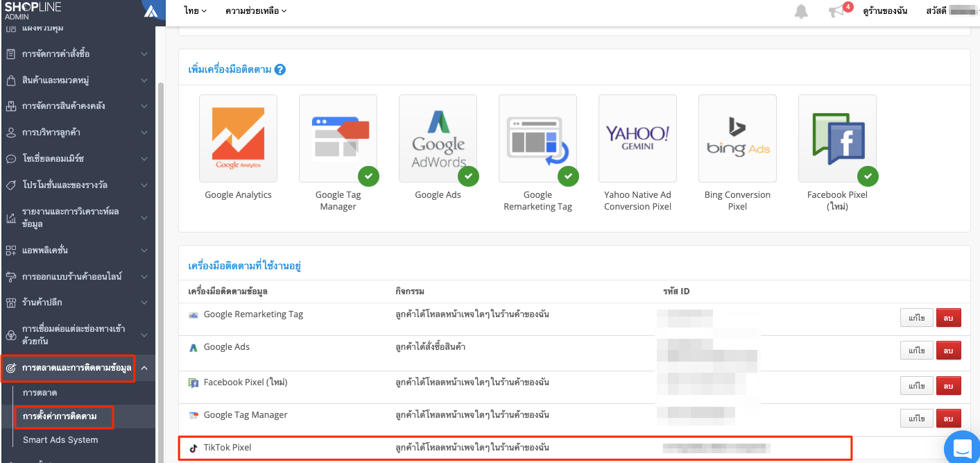The width and height of the screenshot is (980, 463).
Task: Click the กิจกรรม column header
Action: pos(410,291)
